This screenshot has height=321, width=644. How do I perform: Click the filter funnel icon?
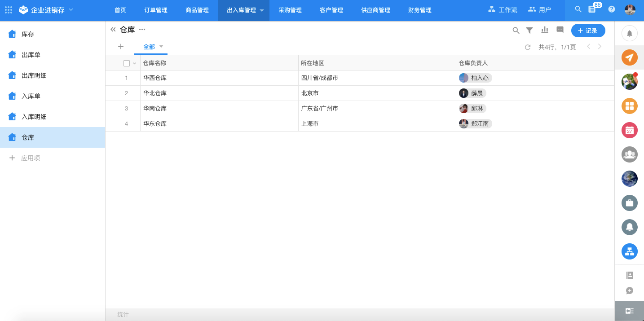click(x=529, y=31)
